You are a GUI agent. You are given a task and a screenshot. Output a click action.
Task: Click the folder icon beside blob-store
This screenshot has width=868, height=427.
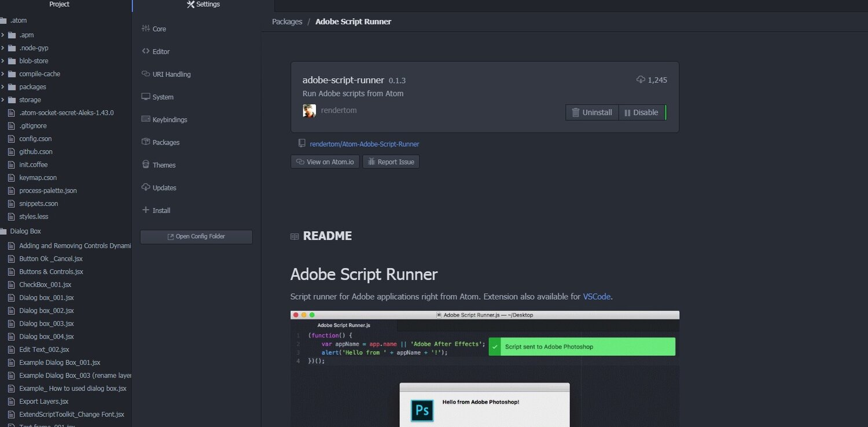pos(12,61)
